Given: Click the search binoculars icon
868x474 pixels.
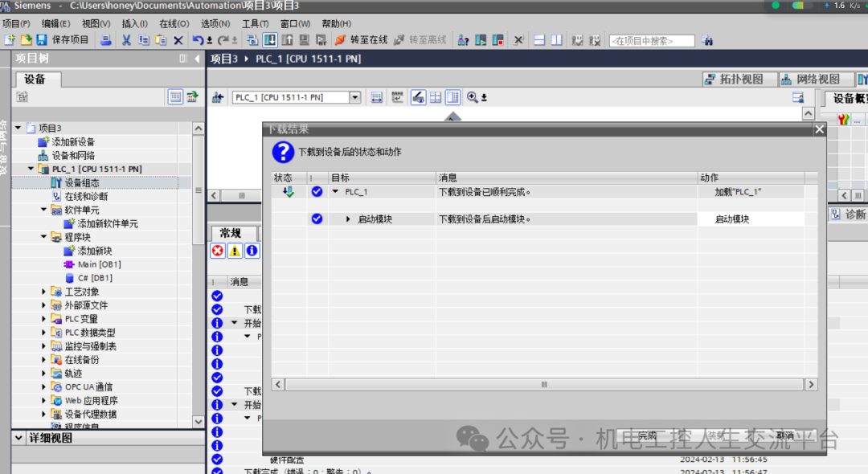Looking at the screenshot, I should pyautogui.click(x=707, y=40).
